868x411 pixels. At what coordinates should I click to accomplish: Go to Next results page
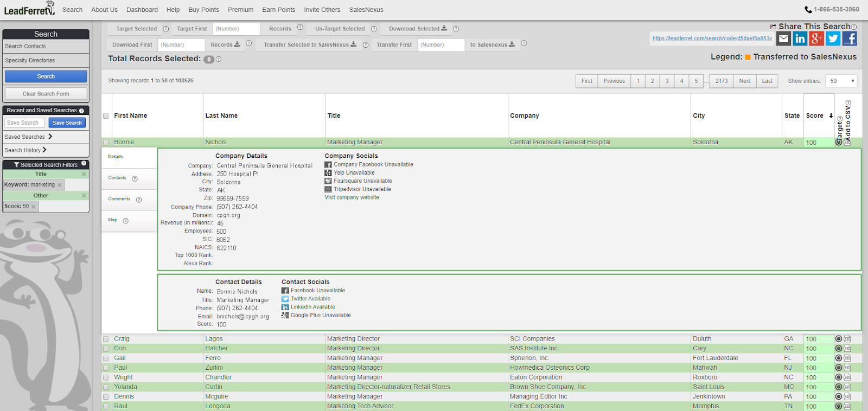click(x=745, y=81)
